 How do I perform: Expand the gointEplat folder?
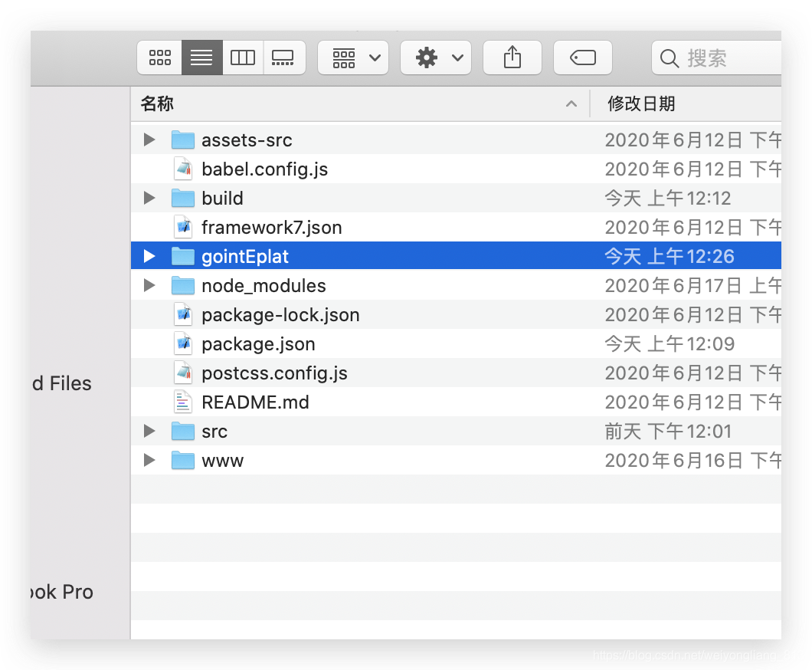[149, 256]
